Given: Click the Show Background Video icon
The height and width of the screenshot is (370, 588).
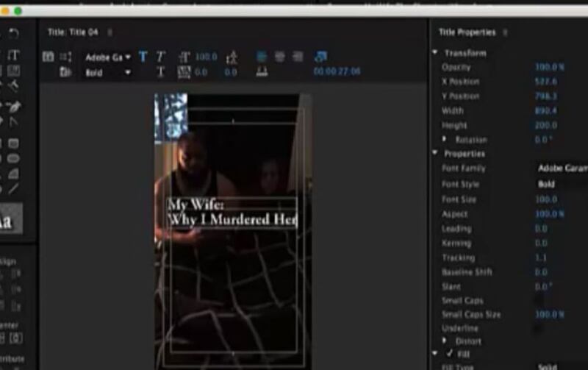Looking at the screenshot, I should click(320, 57).
